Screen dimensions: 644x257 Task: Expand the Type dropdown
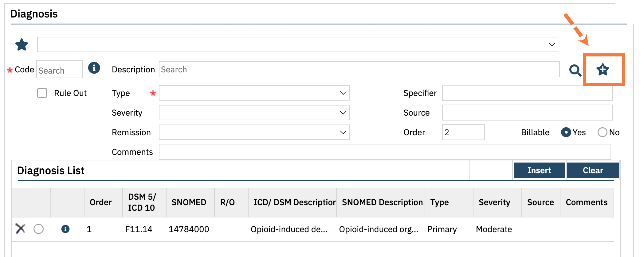point(343,93)
